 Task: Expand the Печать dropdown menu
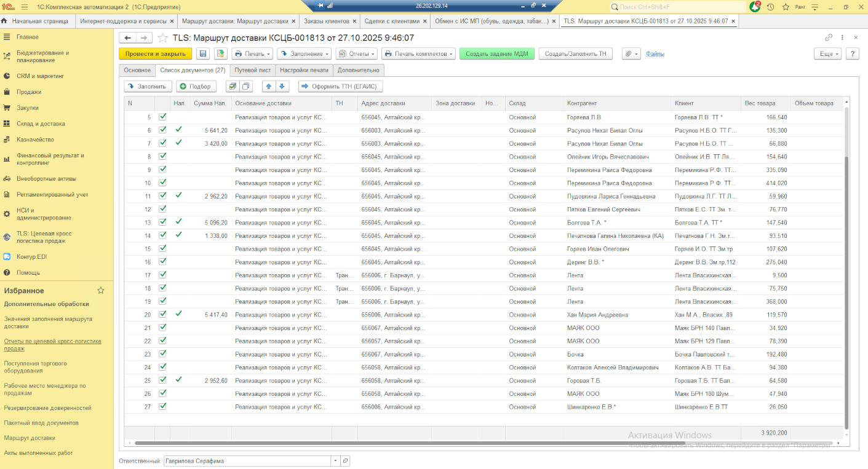(x=252, y=54)
